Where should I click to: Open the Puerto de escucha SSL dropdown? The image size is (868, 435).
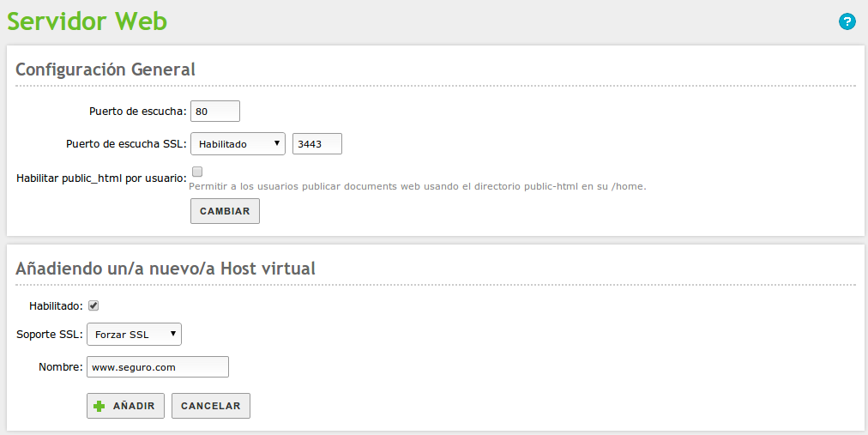[x=238, y=144]
